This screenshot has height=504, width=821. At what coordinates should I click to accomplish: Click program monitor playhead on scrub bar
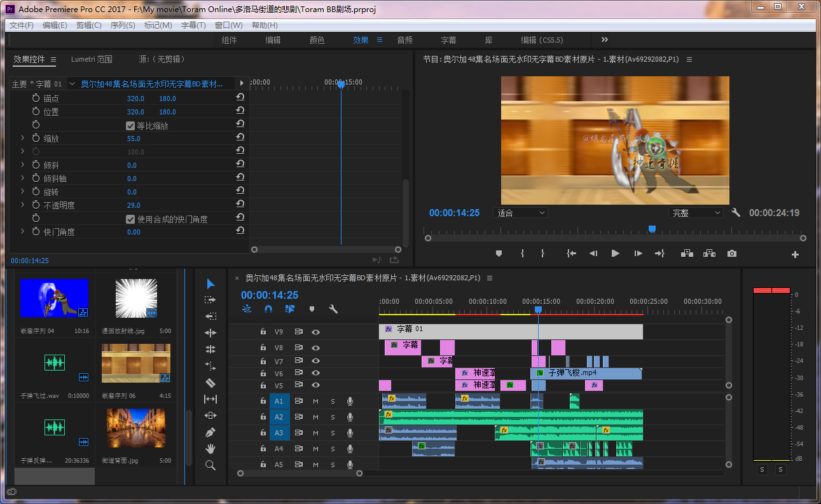(x=652, y=229)
